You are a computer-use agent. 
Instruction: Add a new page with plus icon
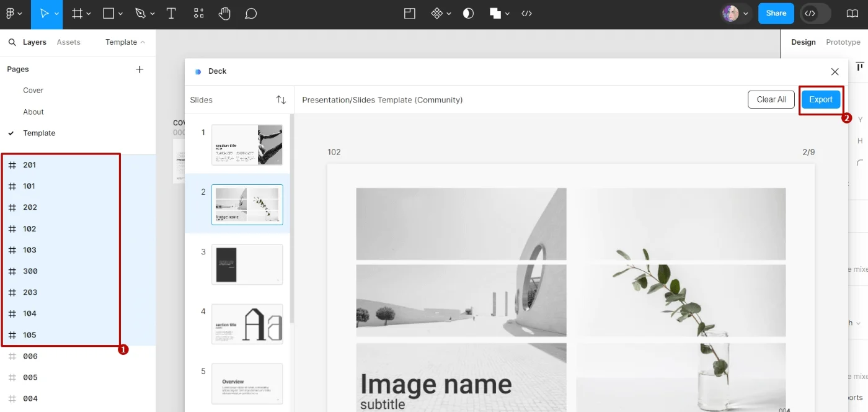click(139, 69)
